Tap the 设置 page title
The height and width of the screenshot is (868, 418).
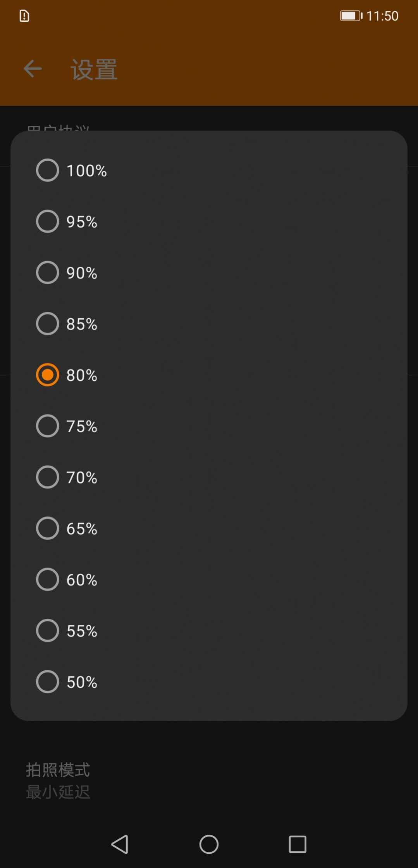click(x=94, y=70)
